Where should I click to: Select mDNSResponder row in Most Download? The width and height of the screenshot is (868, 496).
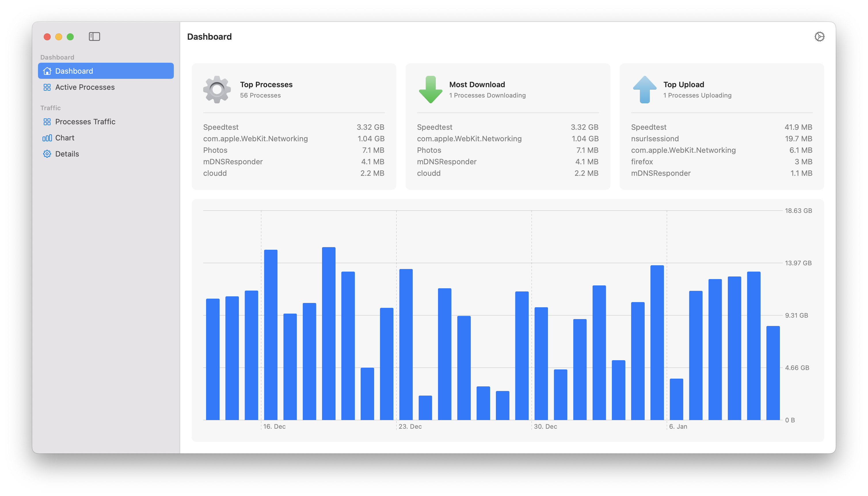(x=508, y=162)
